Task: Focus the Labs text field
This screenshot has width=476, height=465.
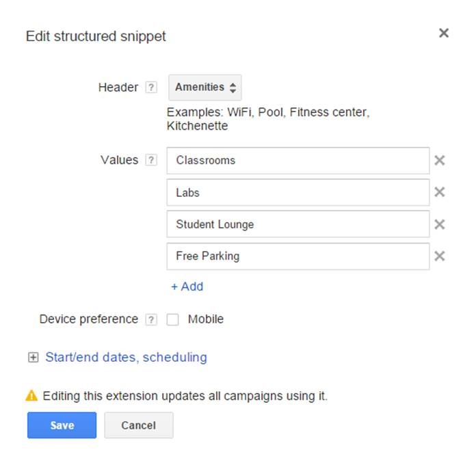Action: click(297, 193)
